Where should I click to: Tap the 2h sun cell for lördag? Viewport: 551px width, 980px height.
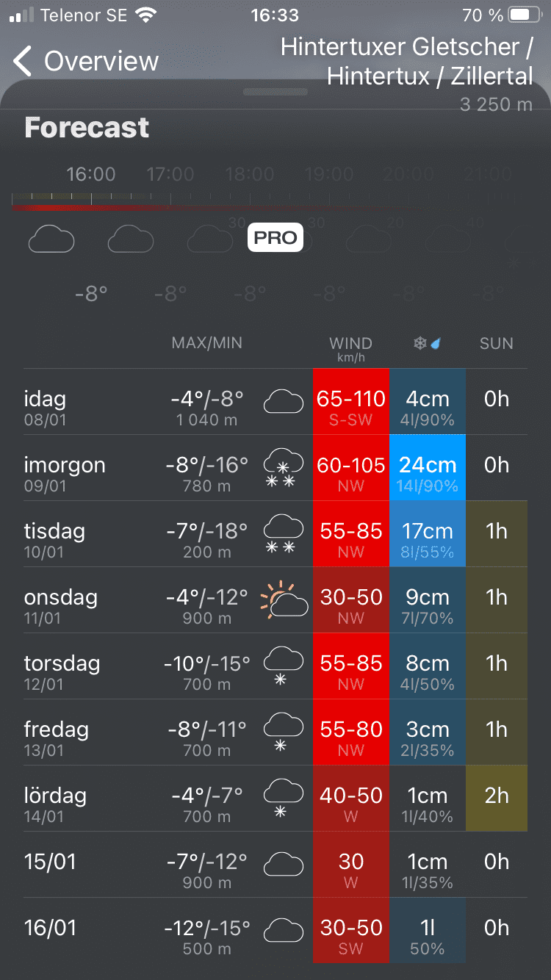click(497, 799)
